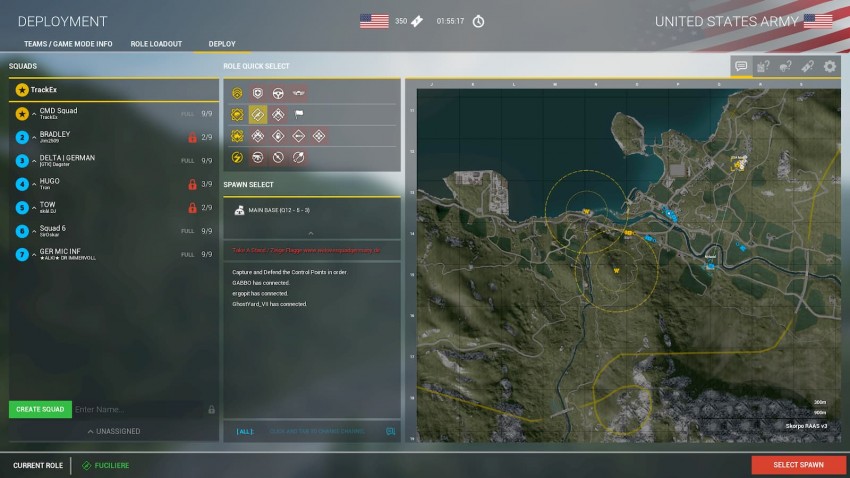The image size is (850, 478).
Task: Click the main base marker on the map
Action: point(739,163)
